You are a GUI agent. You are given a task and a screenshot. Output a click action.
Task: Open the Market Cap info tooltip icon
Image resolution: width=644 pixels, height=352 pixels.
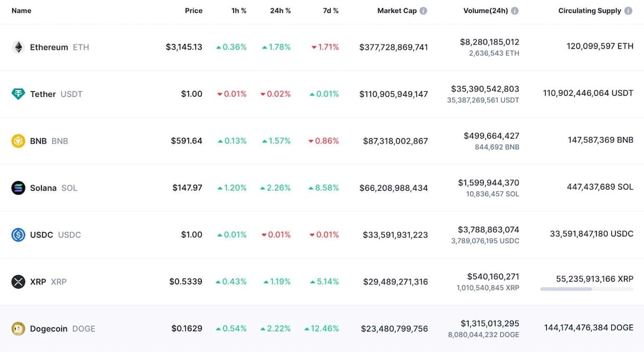423,11
